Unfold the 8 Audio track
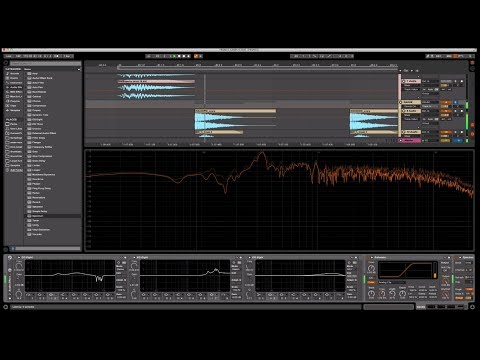 pos(403,111)
